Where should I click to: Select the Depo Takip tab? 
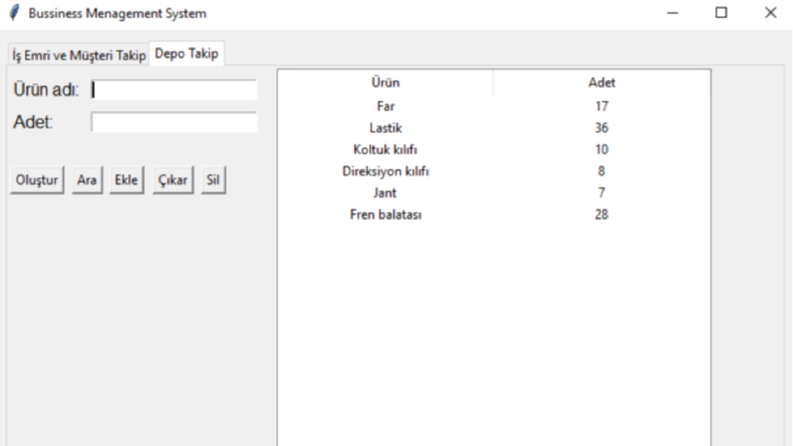[x=187, y=54]
